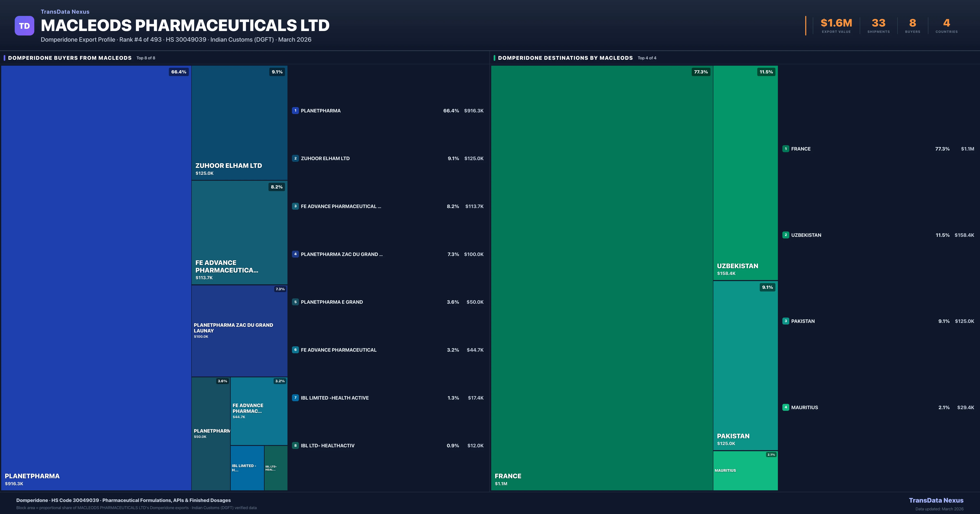This screenshot has width=980, height=514.
Task: Click the rank 4 badge next to MAURITIUS
Action: coord(786,407)
